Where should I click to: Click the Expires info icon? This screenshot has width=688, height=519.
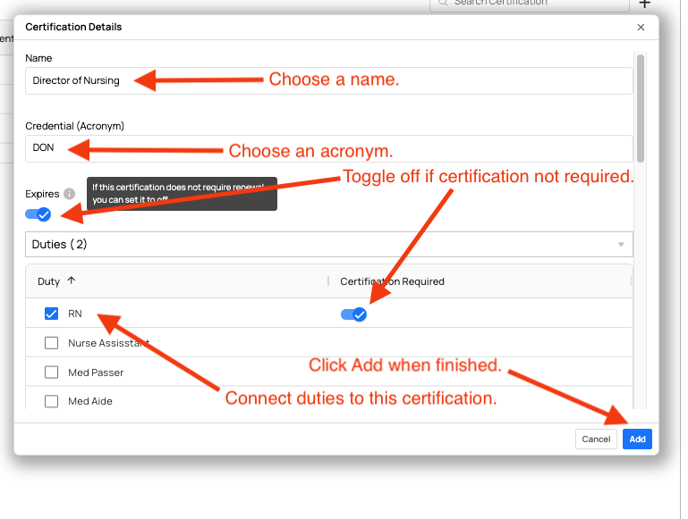[x=69, y=193]
